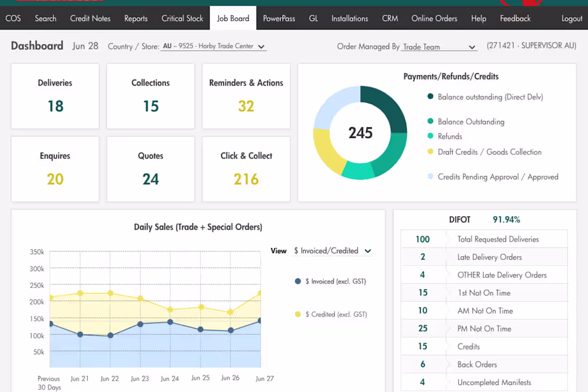Toggle the $ Invoiced legend dot
Viewport: 588px width, 392px height.
point(298,281)
